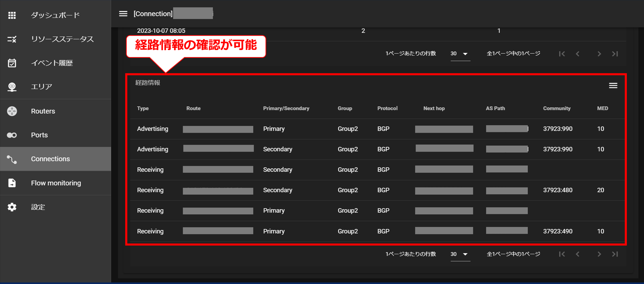Click the Ports toggle-shaped icon
The image size is (644, 284).
[x=12, y=135]
